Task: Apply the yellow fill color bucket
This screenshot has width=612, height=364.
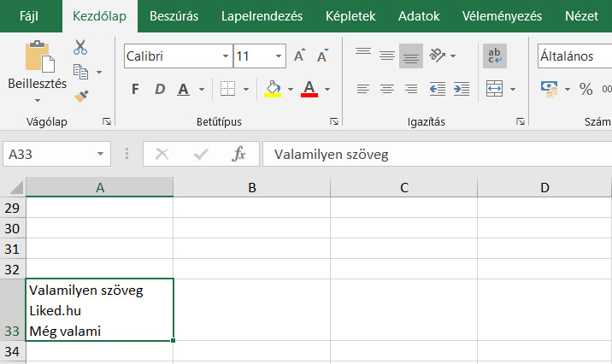Action: (273, 88)
